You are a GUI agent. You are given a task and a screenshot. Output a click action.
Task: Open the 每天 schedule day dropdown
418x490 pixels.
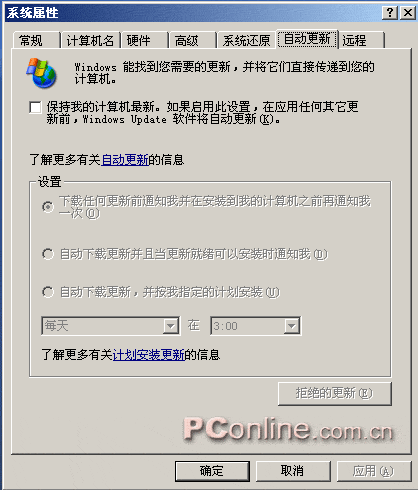[x=111, y=326]
